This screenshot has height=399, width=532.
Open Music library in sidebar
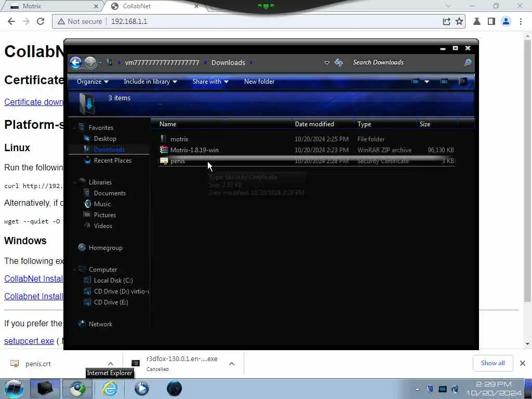102,204
